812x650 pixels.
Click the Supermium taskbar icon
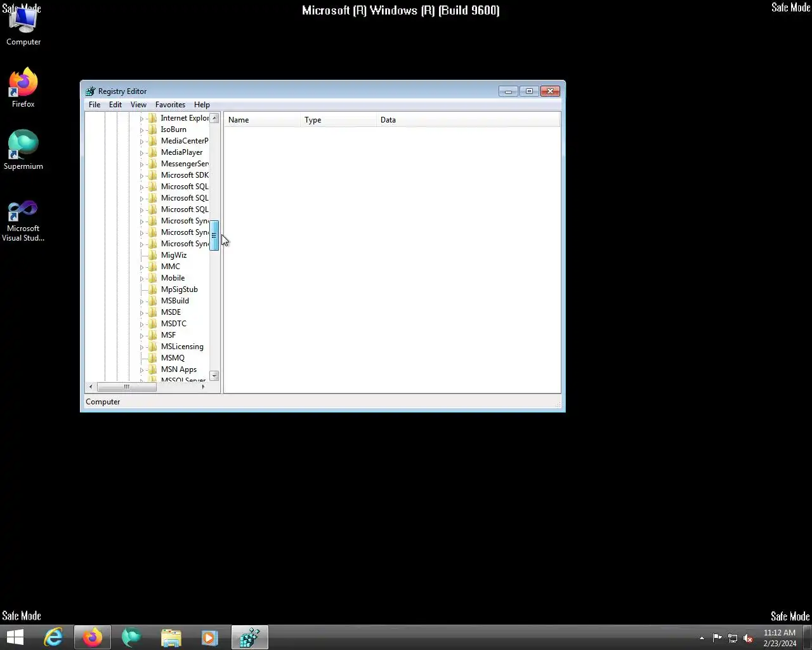tap(132, 637)
